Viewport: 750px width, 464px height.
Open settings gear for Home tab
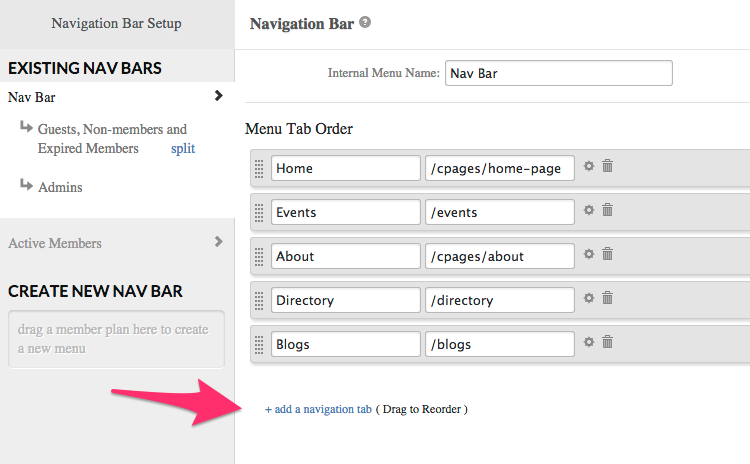coord(589,166)
